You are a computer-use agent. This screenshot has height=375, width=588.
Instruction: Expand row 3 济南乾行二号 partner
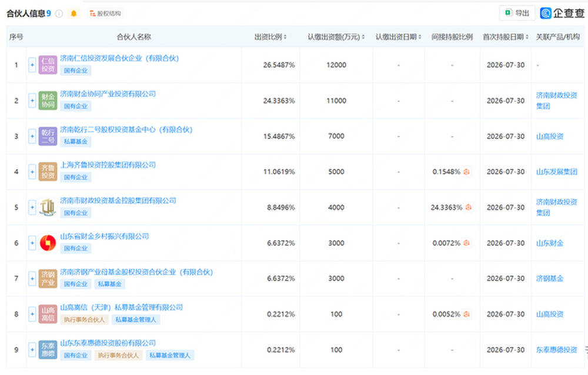click(32, 136)
